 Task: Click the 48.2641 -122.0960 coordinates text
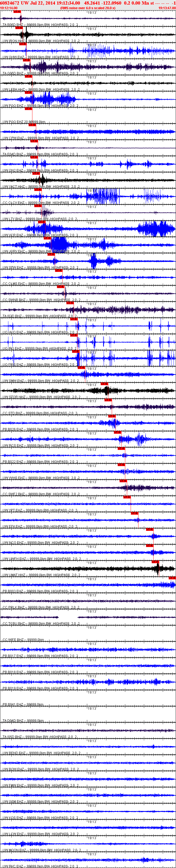(x=103, y=3)
